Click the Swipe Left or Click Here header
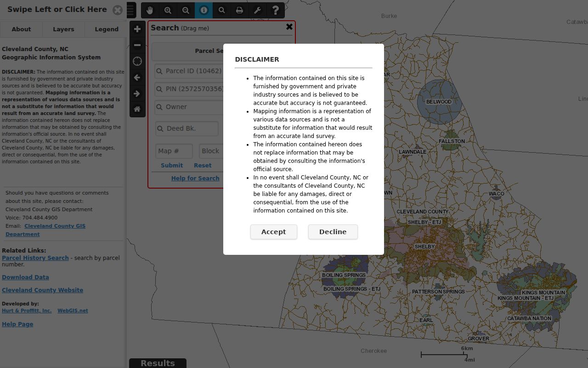 tap(57, 9)
